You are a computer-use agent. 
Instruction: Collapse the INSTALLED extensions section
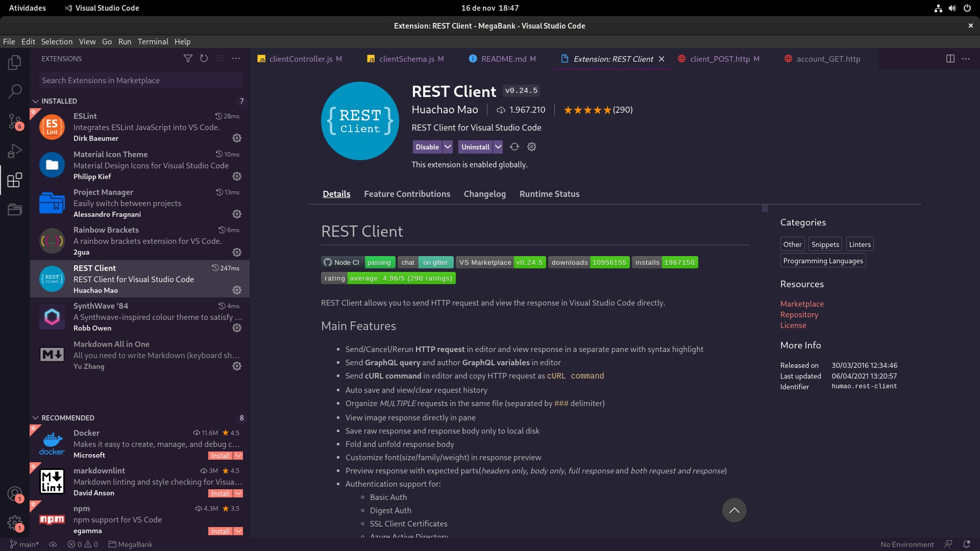point(36,101)
